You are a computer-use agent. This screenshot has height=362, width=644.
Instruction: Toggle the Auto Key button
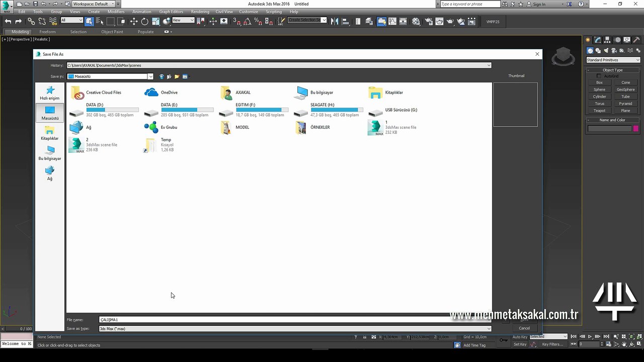tap(520, 337)
